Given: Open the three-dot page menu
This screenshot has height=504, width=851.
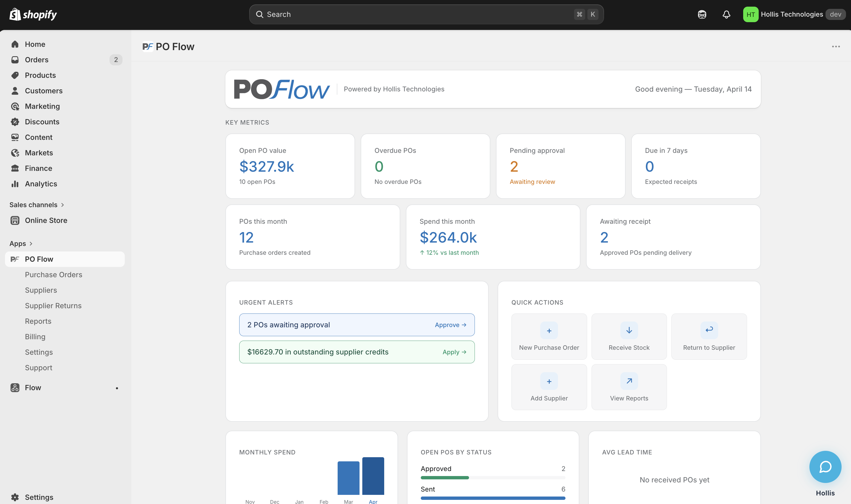Looking at the screenshot, I should [x=836, y=47].
